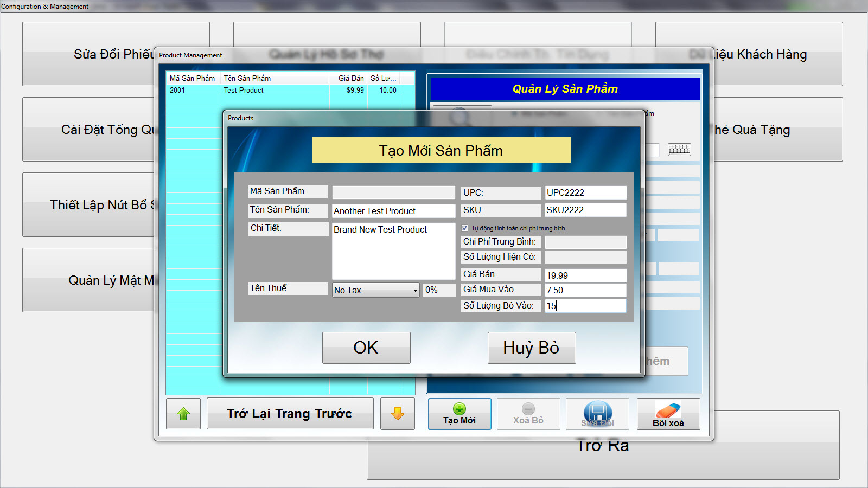Click the Tên Sản Phẩm input field

pos(393,211)
